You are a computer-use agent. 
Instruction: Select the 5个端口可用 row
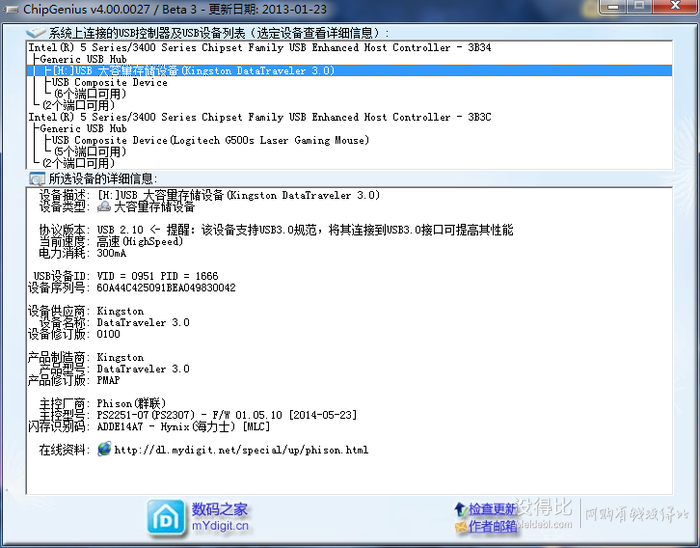90,152
